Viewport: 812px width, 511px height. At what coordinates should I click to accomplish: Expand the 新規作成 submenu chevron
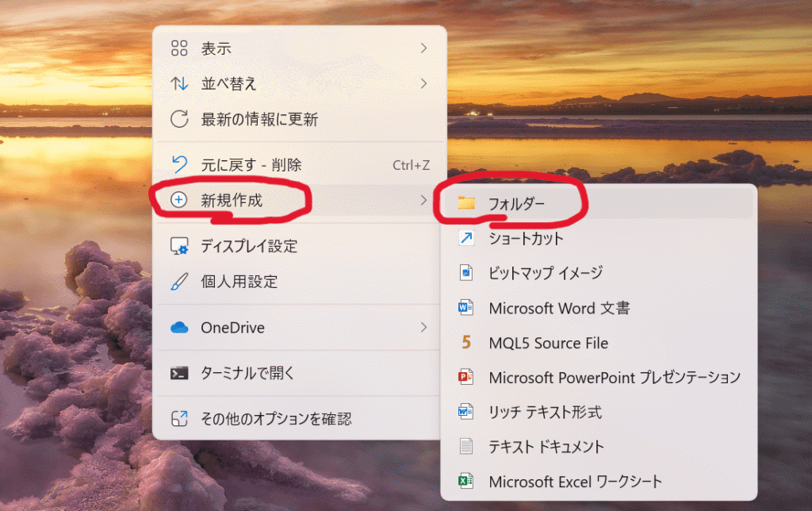423,201
